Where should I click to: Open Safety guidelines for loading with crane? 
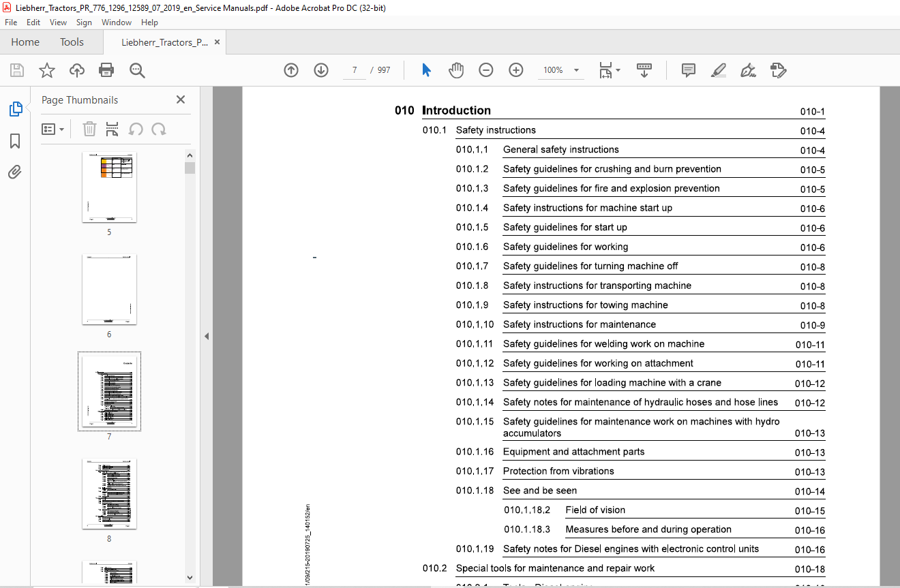pyautogui.click(x=612, y=383)
